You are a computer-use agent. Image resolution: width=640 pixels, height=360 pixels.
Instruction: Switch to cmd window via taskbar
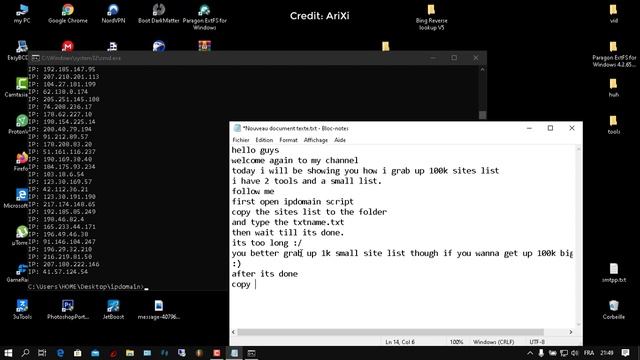[251, 353]
